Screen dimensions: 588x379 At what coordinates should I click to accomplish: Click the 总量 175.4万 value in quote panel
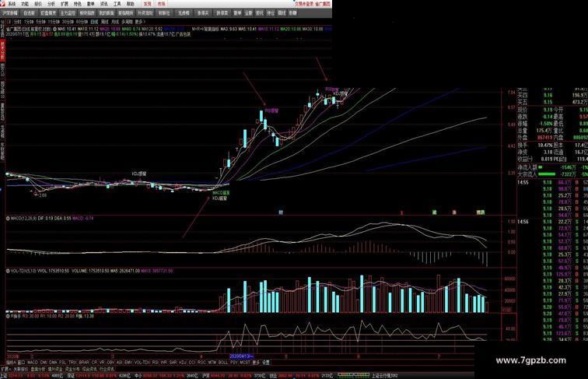tap(544, 131)
